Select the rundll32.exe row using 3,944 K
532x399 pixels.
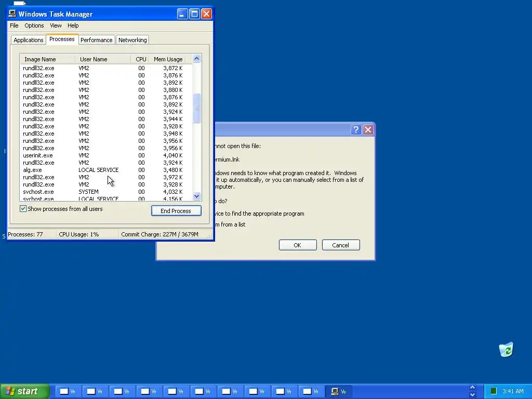tap(106, 119)
